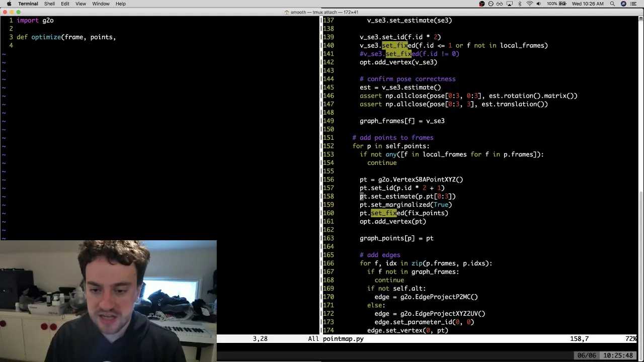The image size is (644, 362).
Task: Open the Shell menu
Action: [49, 4]
